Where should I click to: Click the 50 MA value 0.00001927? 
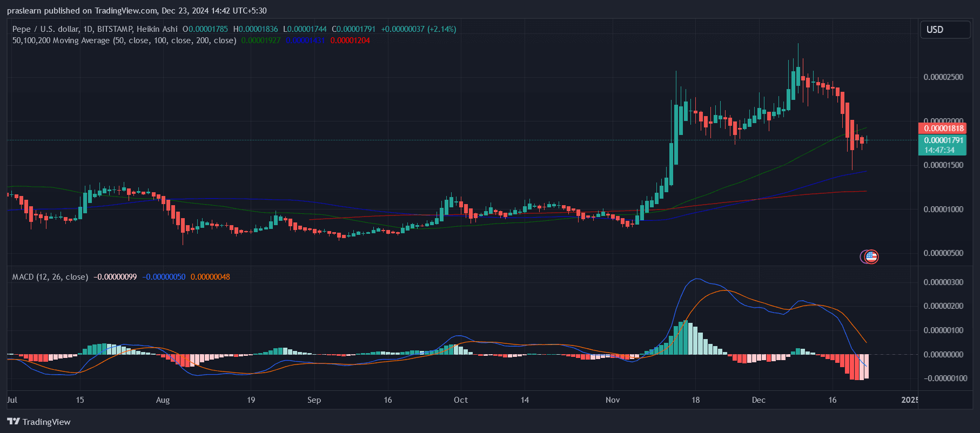pos(261,40)
